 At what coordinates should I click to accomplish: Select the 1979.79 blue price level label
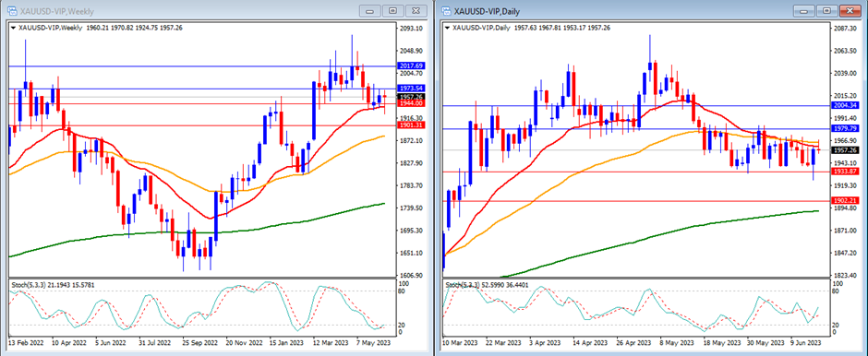click(x=844, y=129)
